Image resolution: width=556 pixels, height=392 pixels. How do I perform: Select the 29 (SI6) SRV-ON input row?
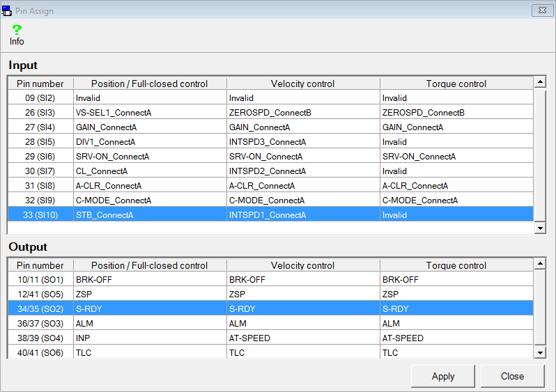pos(270,156)
